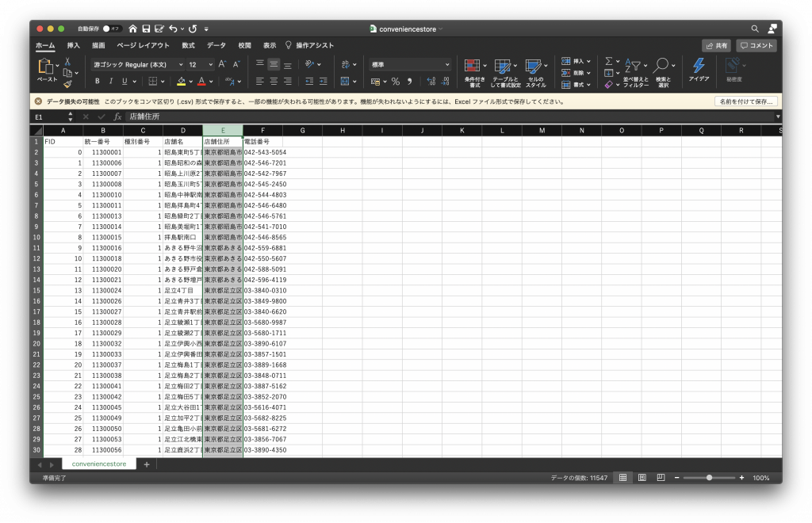Click the clear eraser icon

tap(608, 84)
